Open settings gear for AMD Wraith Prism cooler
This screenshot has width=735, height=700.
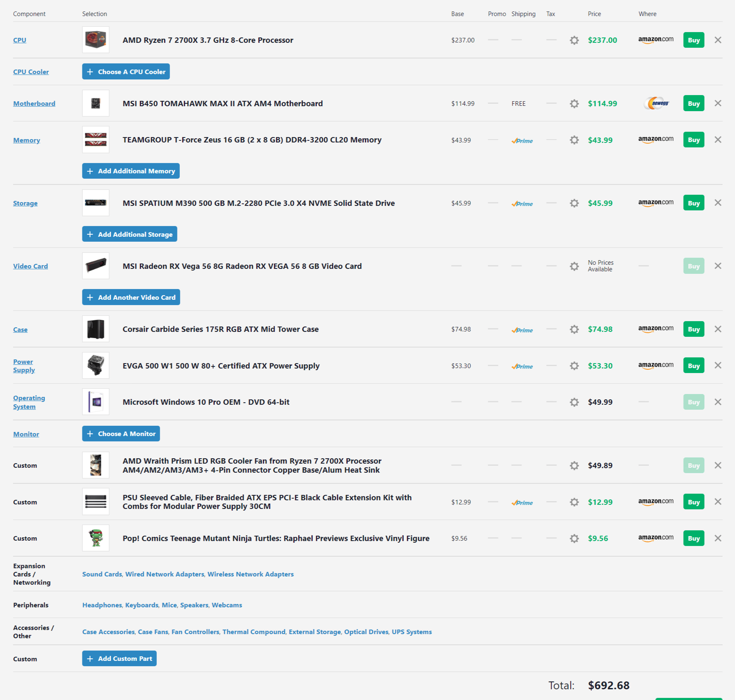pyautogui.click(x=574, y=465)
